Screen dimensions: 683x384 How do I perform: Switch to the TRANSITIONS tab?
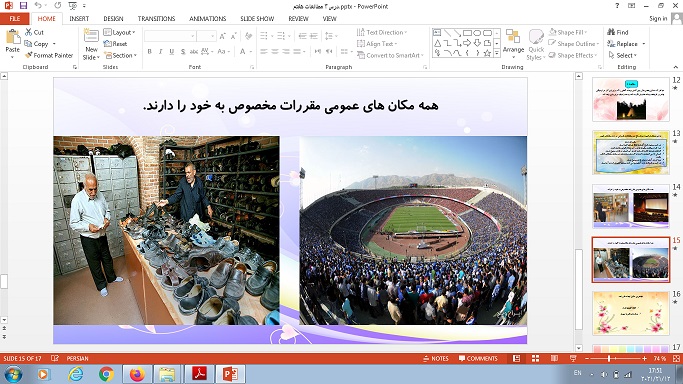[156, 19]
